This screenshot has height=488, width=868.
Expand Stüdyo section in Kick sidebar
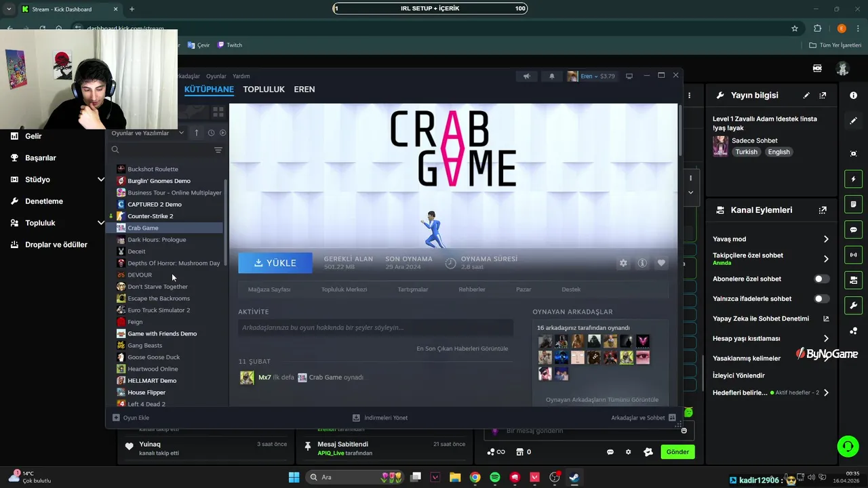click(101, 180)
